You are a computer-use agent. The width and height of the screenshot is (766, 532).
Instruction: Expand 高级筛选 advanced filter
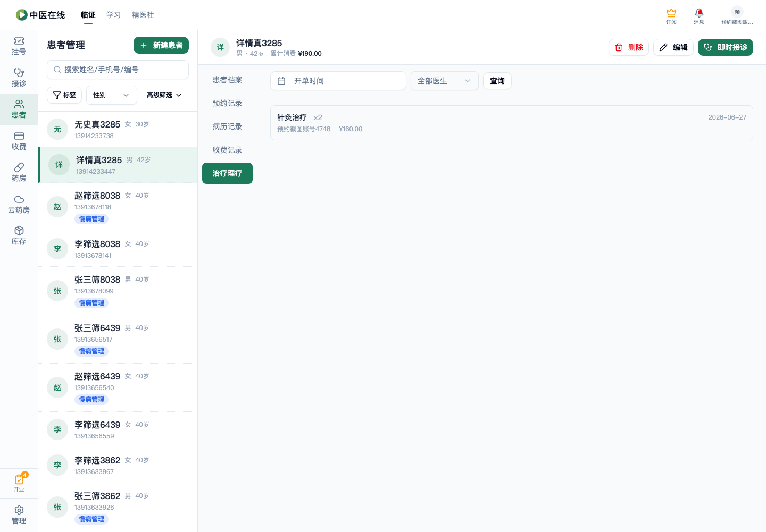(x=164, y=95)
